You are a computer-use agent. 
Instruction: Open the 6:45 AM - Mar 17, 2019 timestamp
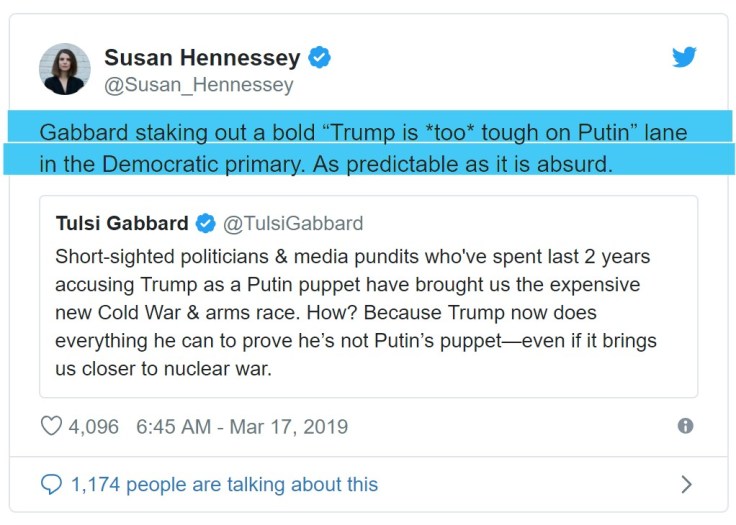point(242,426)
